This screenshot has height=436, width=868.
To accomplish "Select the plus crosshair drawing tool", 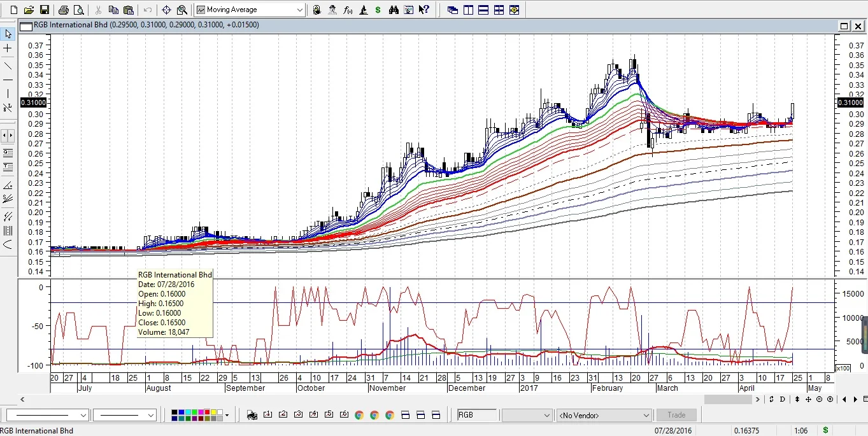I will coord(8,48).
